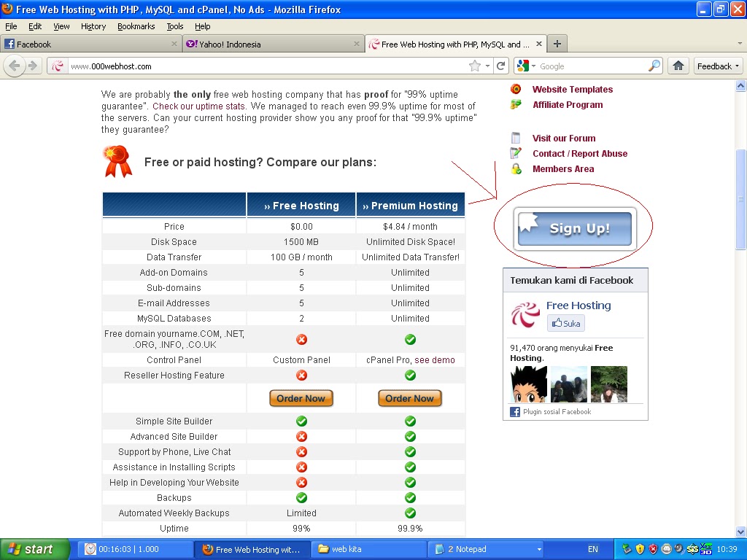Open the Help menu
This screenshot has height=560, width=747.
pyautogui.click(x=203, y=26)
